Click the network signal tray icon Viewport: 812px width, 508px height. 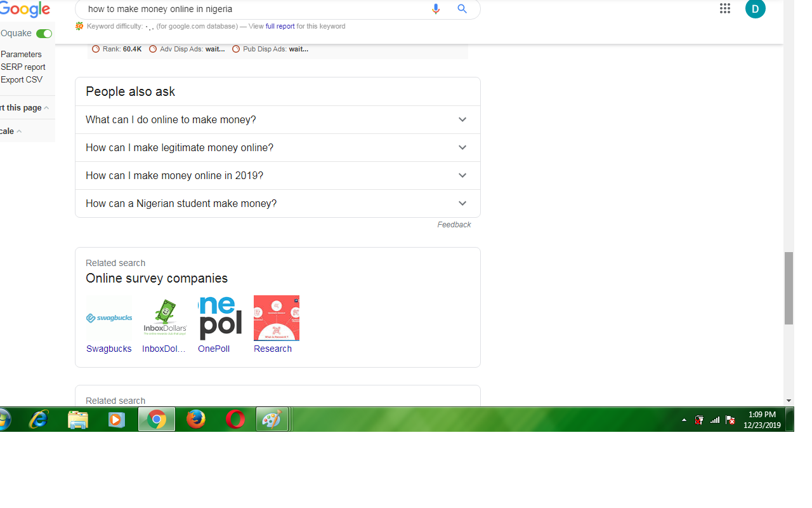pyautogui.click(x=715, y=420)
